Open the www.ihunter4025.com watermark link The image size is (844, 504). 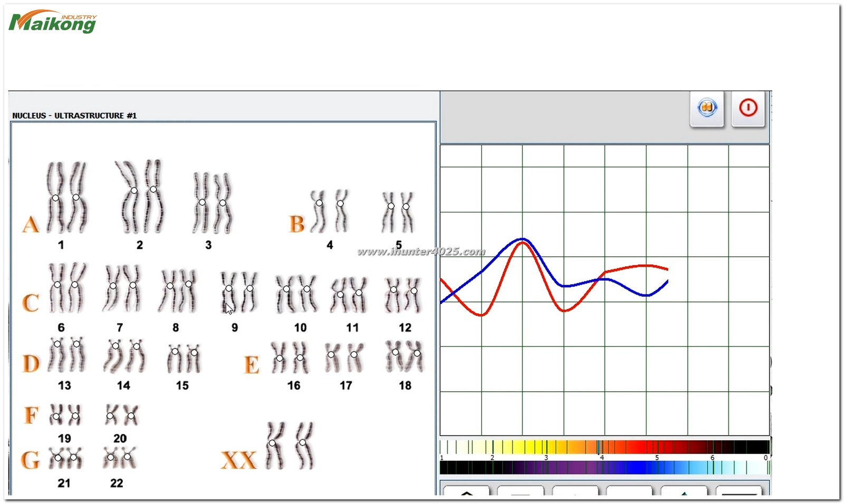421,251
